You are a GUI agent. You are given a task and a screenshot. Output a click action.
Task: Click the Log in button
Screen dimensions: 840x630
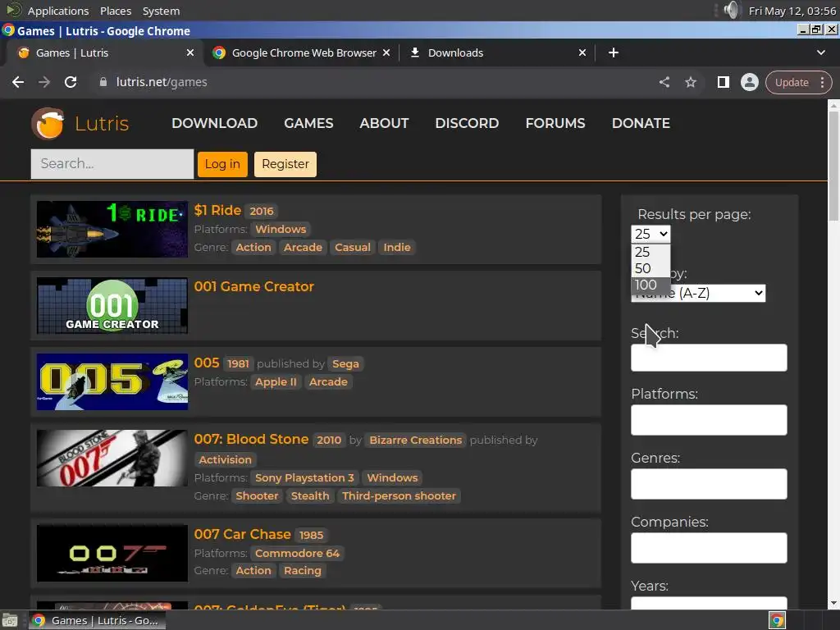(222, 164)
